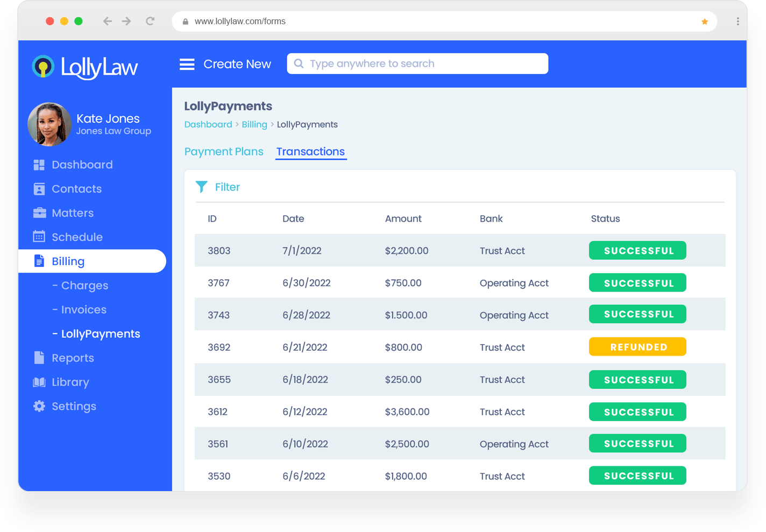Click the amount $1.500.00
The width and height of the screenshot is (766, 532).
click(406, 315)
